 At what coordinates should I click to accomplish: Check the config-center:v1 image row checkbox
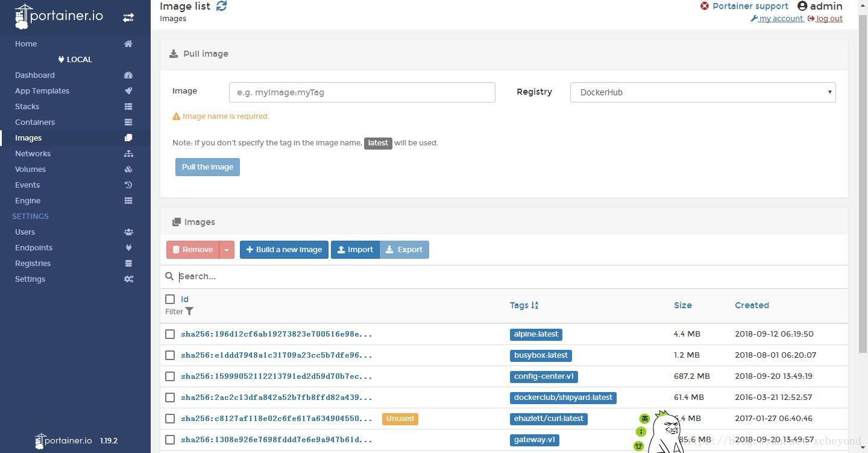pos(170,376)
